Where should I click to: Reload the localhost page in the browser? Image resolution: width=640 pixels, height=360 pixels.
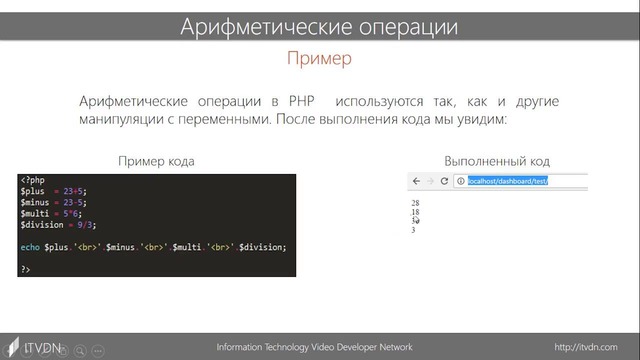click(444, 181)
